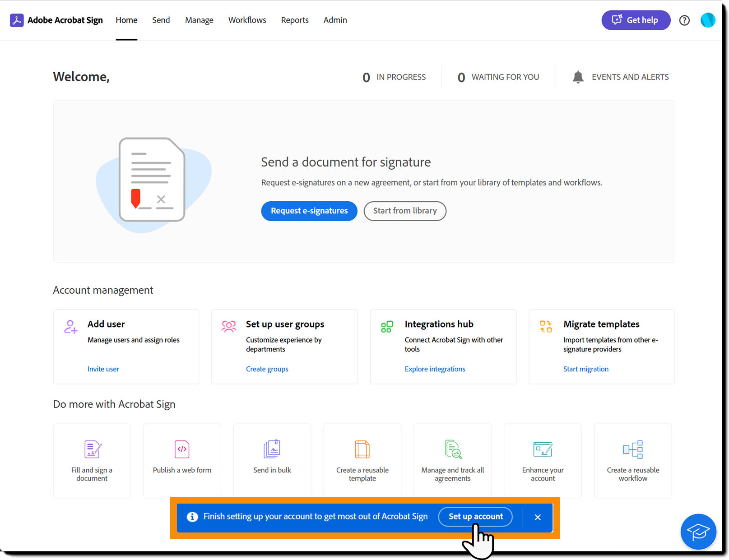Click the Add user person icon
This screenshot has height=560, width=729.
click(70, 327)
